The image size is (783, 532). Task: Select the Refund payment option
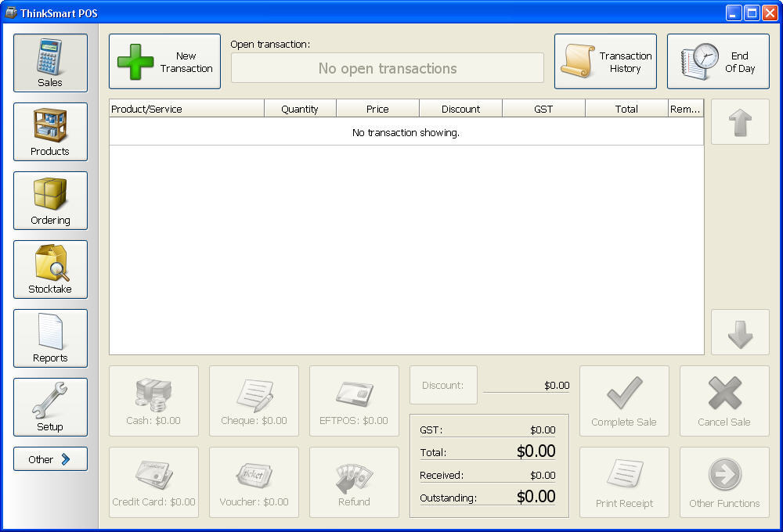click(x=354, y=482)
